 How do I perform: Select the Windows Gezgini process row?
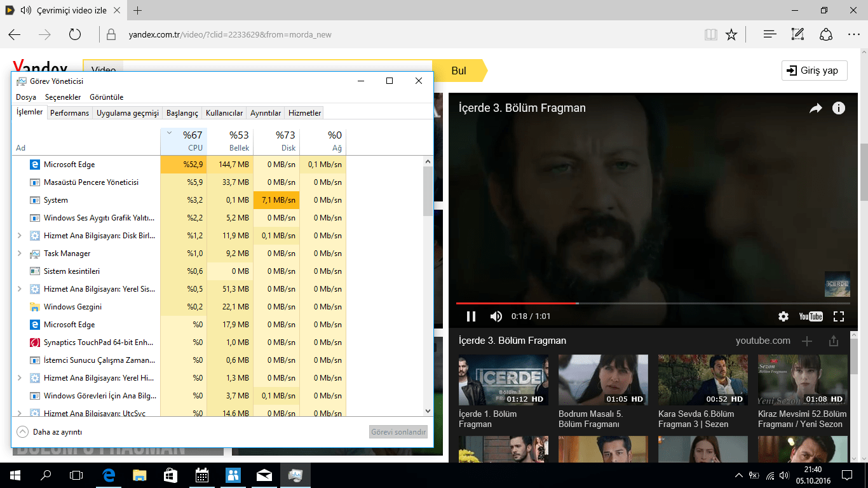pos(179,307)
